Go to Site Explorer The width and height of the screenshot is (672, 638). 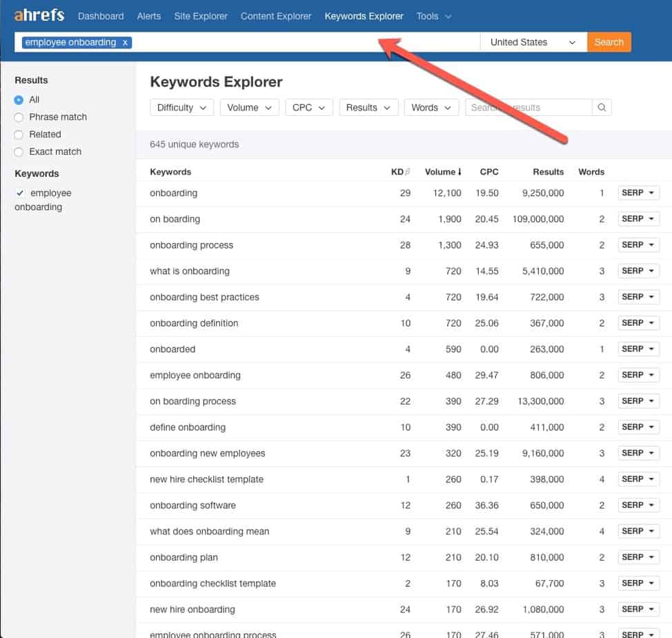200,16
